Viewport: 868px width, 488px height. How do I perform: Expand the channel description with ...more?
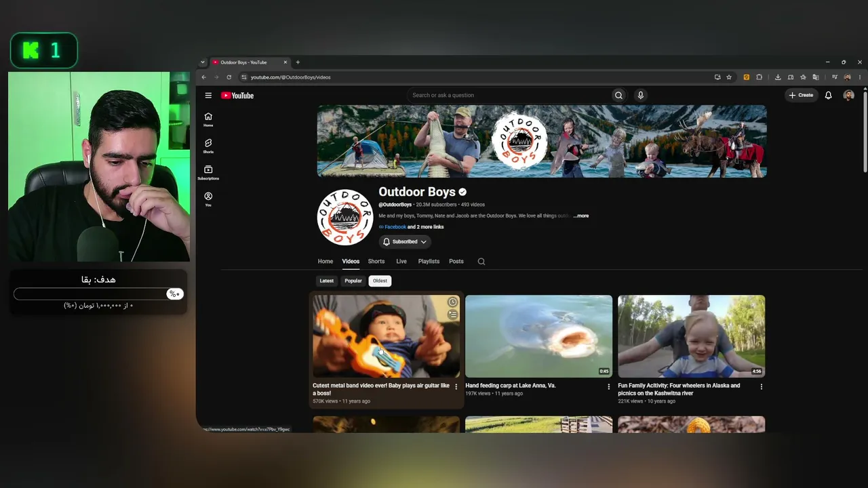(581, 216)
